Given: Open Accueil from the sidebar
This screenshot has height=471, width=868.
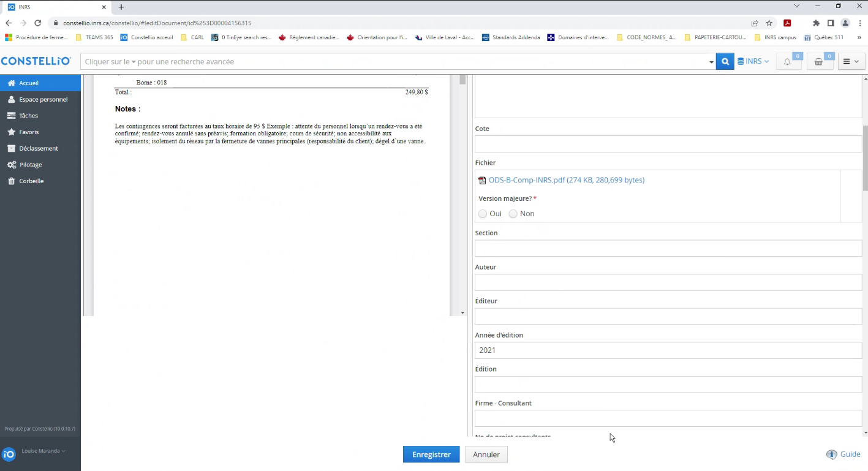Looking at the screenshot, I should pos(40,83).
